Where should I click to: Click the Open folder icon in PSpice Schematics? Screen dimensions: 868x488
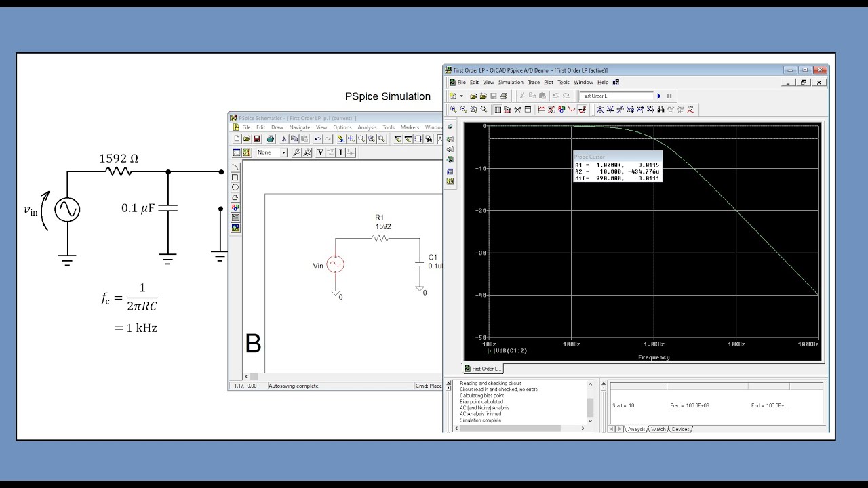(x=247, y=139)
